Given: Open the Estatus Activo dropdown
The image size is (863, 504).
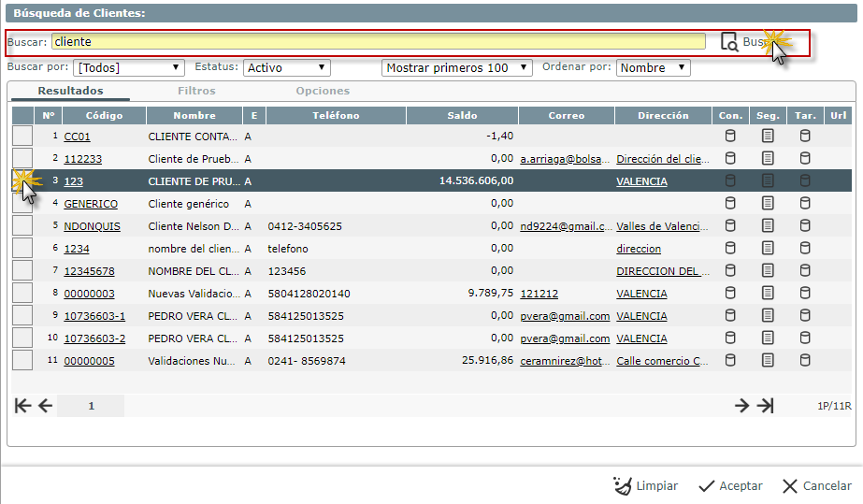Looking at the screenshot, I should pos(287,67).
